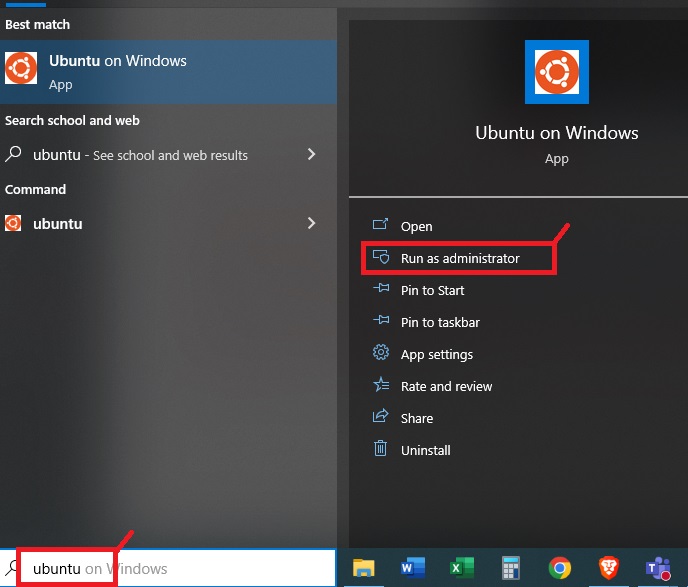The height and width of the screenshot is (587, 688).
Task: Select the Share option
Action: [417, 419]
